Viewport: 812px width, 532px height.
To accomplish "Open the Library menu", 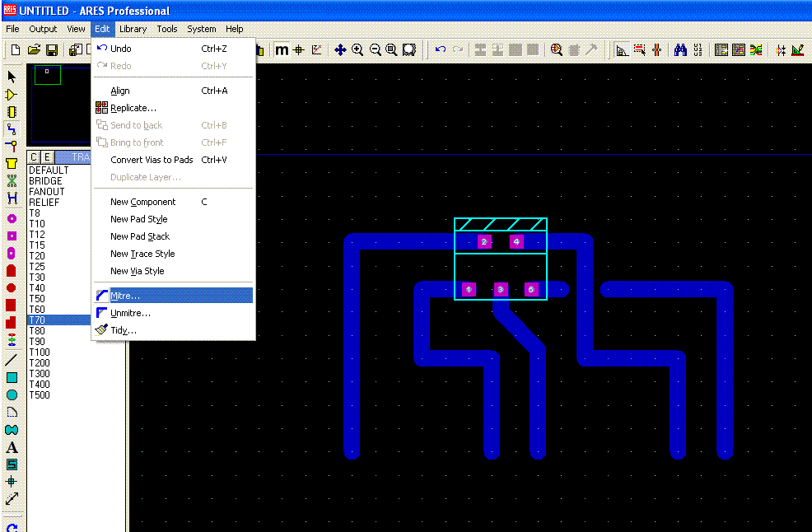I will pos(133,29).
